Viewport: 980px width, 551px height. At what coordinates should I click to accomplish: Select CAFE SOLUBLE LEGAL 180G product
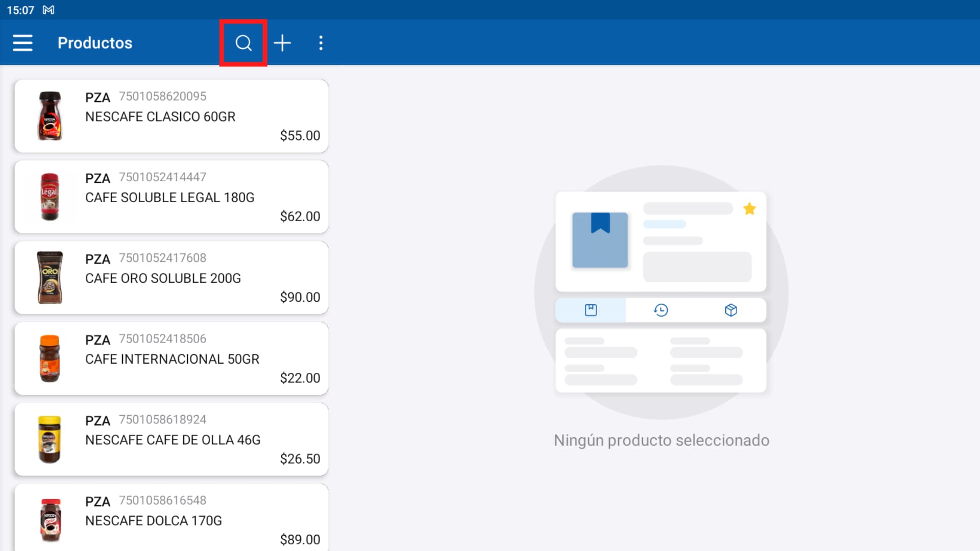coord(171,197)
